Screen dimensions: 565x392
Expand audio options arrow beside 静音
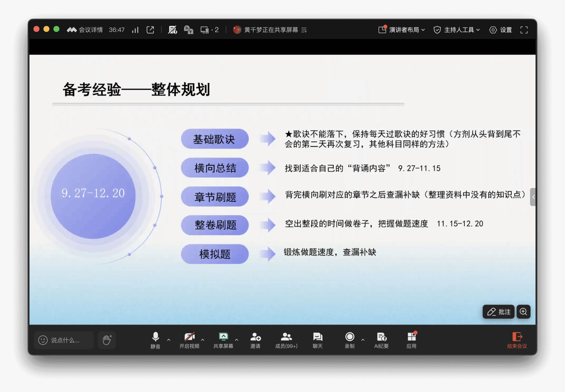169,340
